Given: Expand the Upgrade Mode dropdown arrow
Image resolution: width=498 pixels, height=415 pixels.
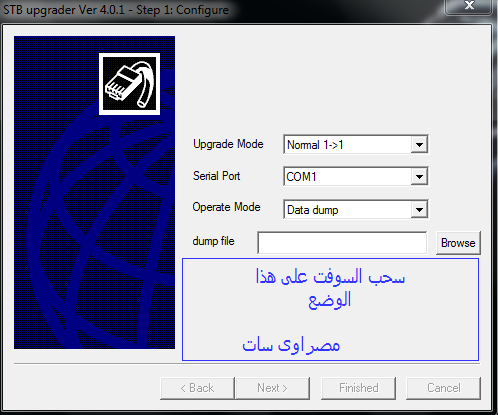Looking at the screenshot, I should (x=419, y=145).
